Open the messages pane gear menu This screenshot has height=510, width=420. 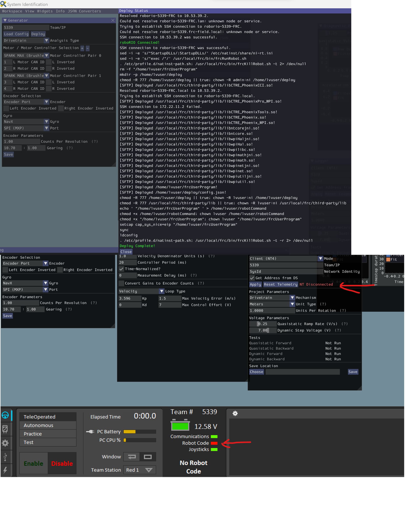click(x=235, y=413)
